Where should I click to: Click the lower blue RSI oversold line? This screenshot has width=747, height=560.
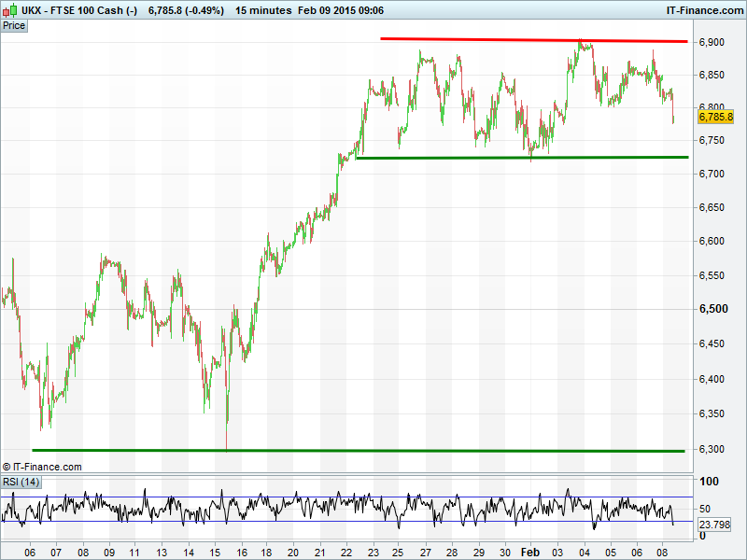[x=346, y=522]
